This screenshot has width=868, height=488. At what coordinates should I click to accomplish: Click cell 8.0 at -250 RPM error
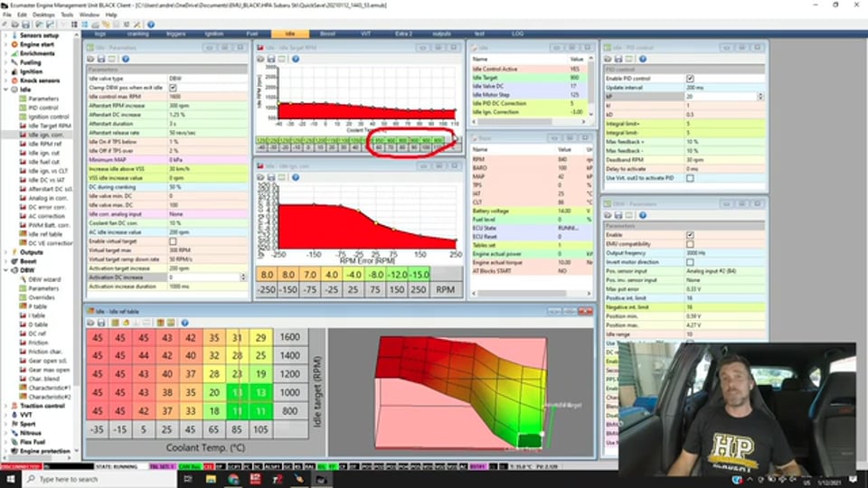(x=267, y=275)
